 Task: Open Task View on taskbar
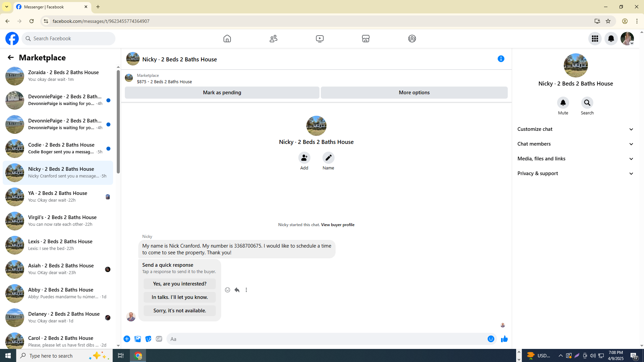121,356
